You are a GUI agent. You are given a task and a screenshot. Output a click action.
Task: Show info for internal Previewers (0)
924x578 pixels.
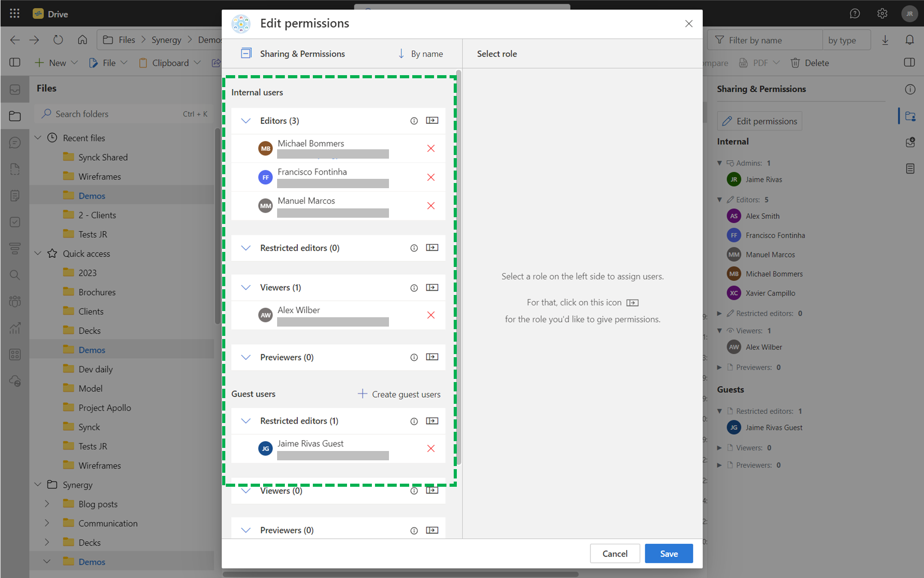coord(414,358)
